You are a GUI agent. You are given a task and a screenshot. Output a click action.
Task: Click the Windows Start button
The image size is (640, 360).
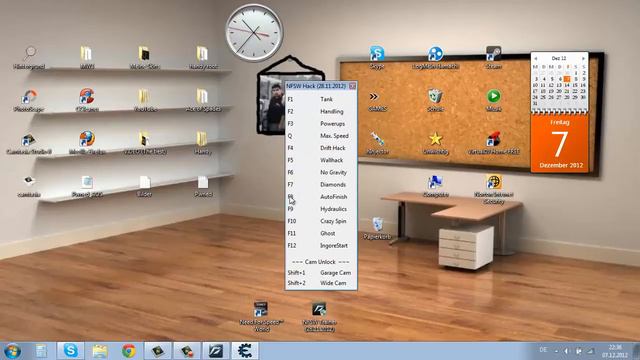coord(12,351)
